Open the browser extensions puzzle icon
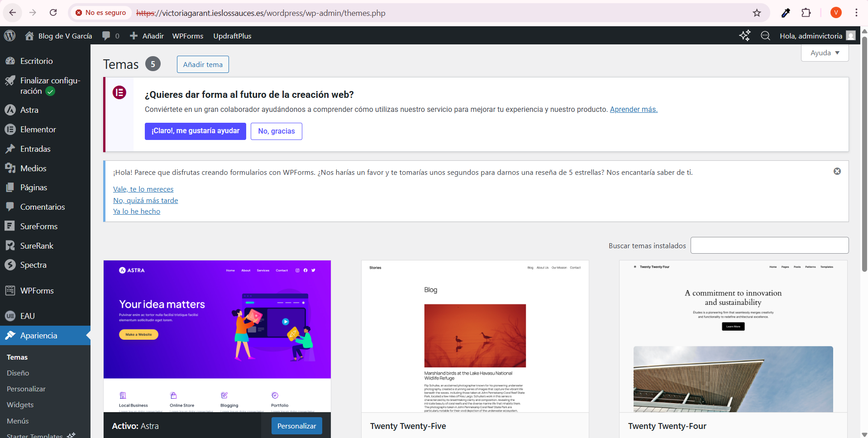 [806, 13]
